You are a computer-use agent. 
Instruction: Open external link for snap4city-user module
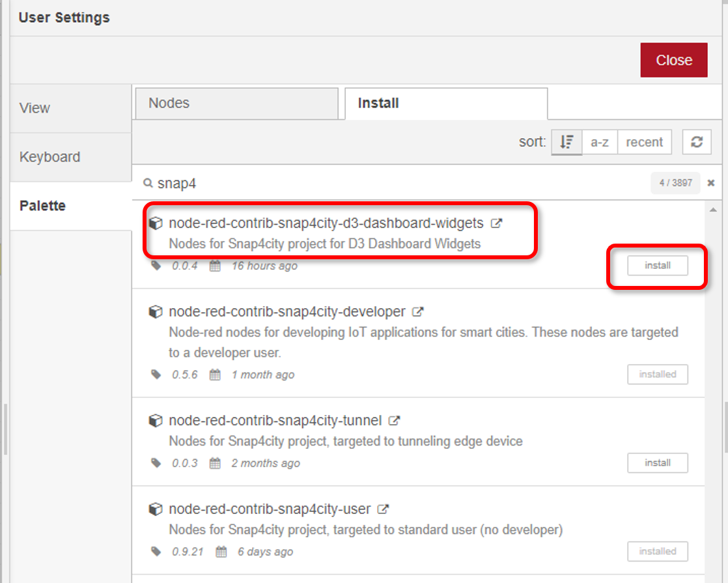tap(384, 509)
